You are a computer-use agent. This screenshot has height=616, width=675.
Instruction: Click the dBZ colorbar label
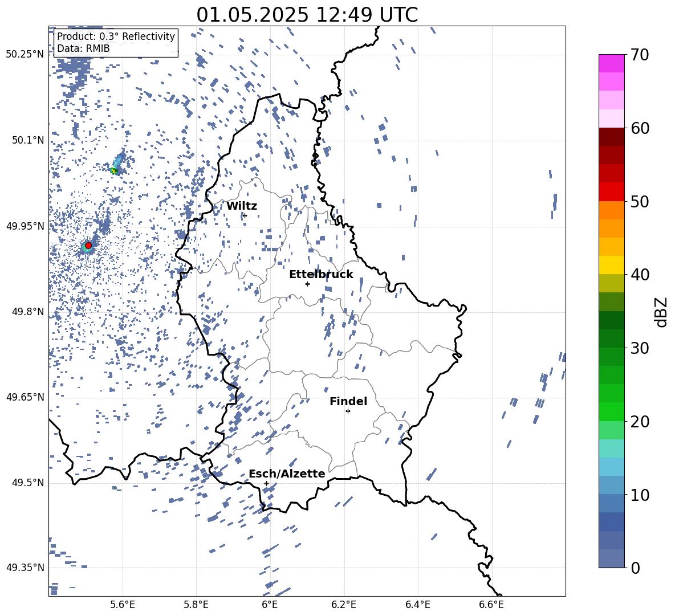(x=661, y=312)
